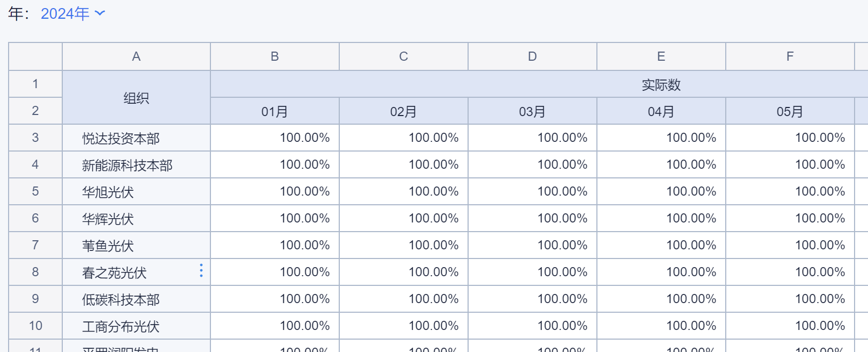Viewport: 868px width, 352px height.
Task: Click the 组织 header cell
Action: (136, 98)
